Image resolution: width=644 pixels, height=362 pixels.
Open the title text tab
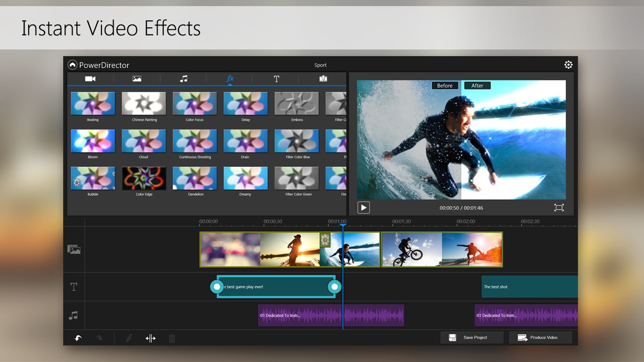point(276,79)
